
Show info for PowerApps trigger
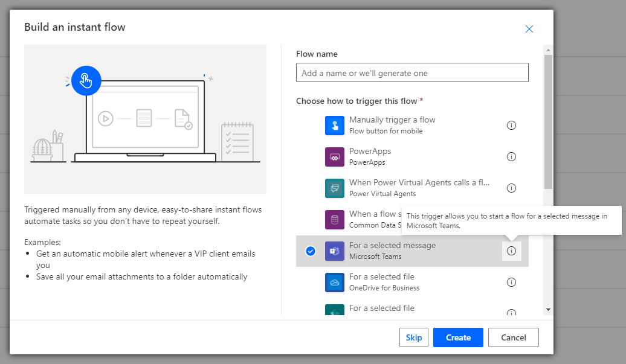coord(511,157)
